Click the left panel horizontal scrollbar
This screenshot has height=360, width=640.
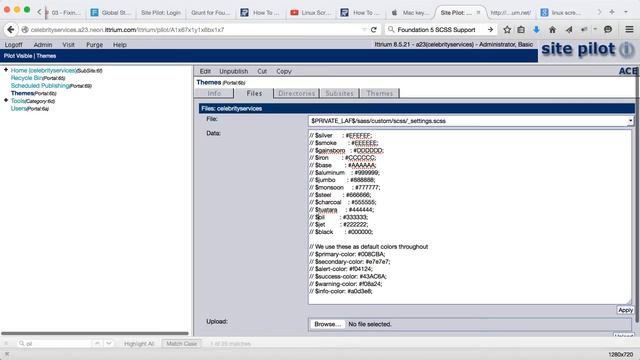95,333
